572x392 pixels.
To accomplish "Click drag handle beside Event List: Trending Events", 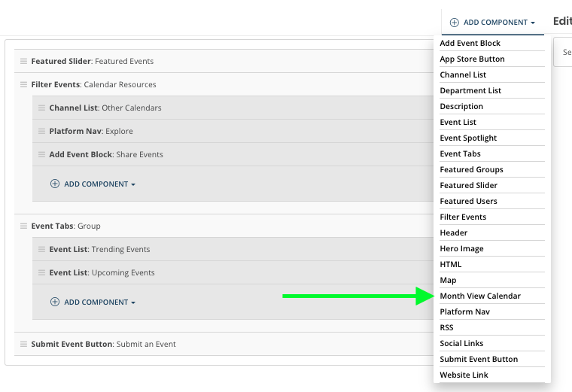I will [x=42, y=249].
